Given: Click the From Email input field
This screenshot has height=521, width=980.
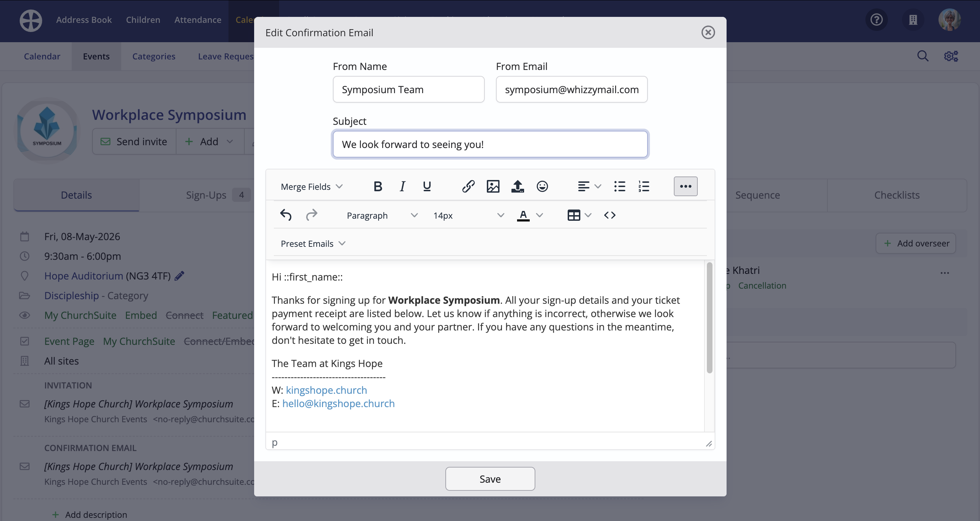Looking at the screenshot, I should pos(572,89).
